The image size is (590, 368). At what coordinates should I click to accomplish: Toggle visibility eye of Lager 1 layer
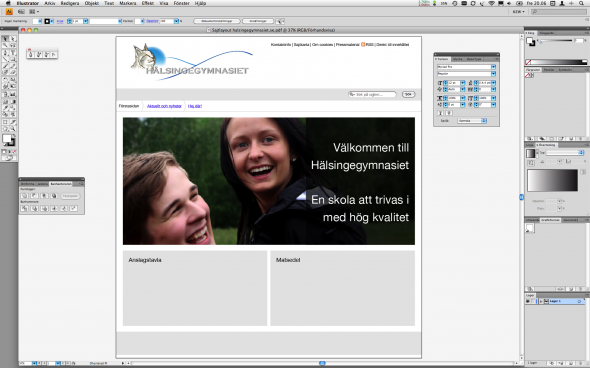(528, 301)
